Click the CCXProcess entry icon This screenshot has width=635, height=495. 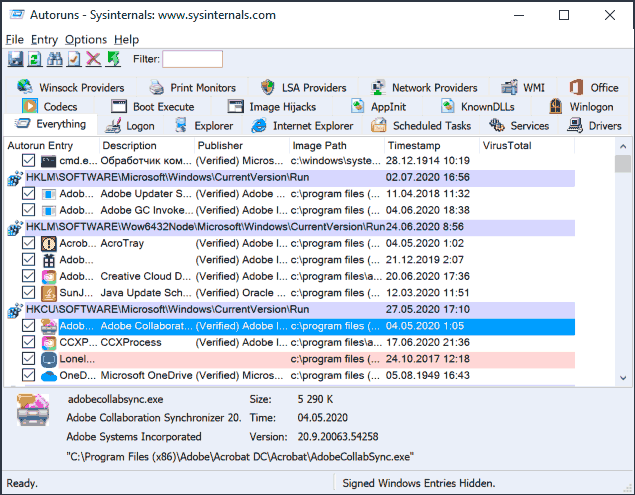click(49, 343)
